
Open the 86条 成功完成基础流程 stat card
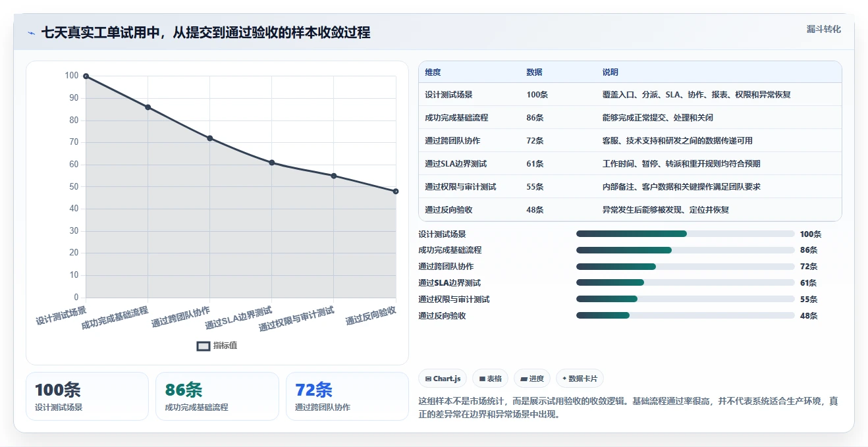pyautogui.click(x=217, y=396)
